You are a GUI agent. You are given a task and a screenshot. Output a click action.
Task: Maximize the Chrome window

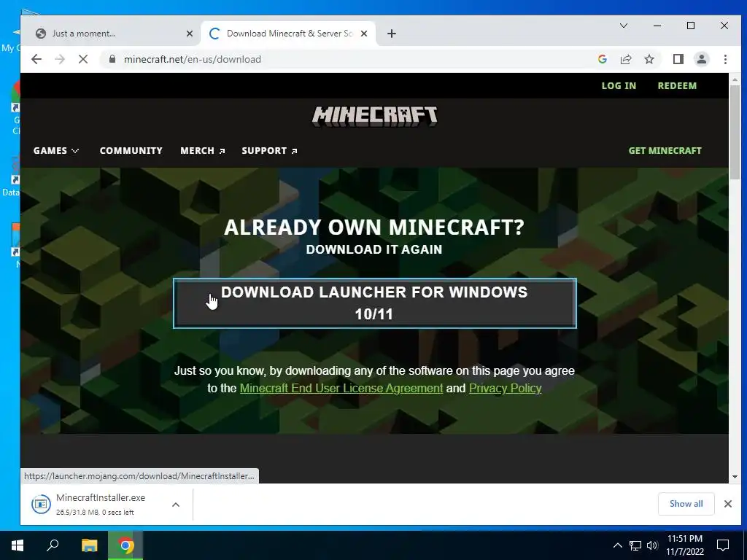(x=690, y=26)
